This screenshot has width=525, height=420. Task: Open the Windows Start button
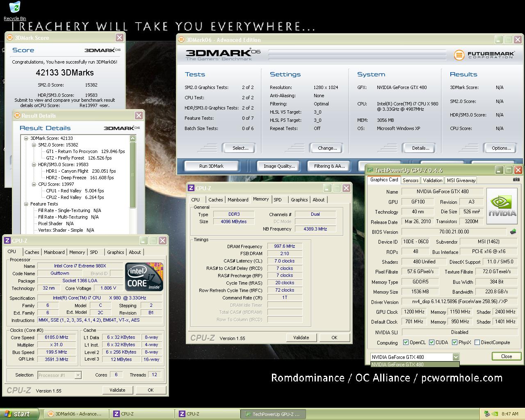pyautogui.click(x=19, y=414)
